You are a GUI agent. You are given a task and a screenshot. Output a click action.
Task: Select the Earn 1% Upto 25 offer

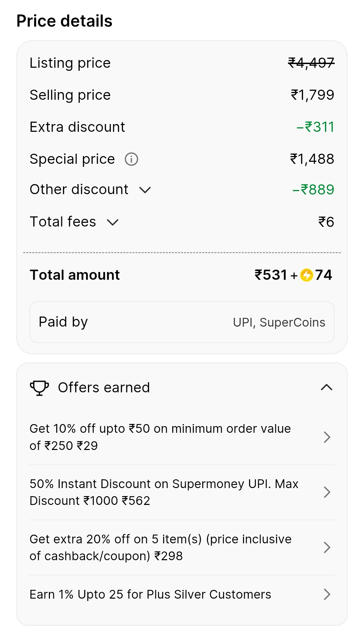(x=150, y=595)
